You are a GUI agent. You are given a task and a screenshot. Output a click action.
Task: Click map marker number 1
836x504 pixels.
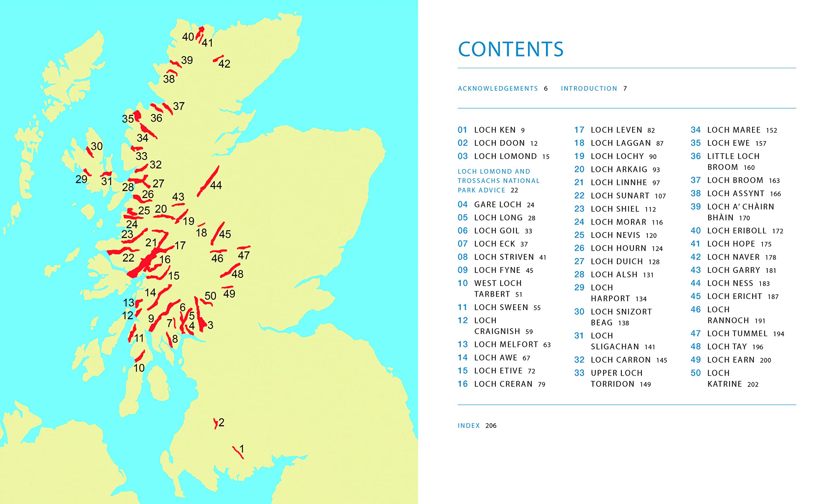(242, 449)
